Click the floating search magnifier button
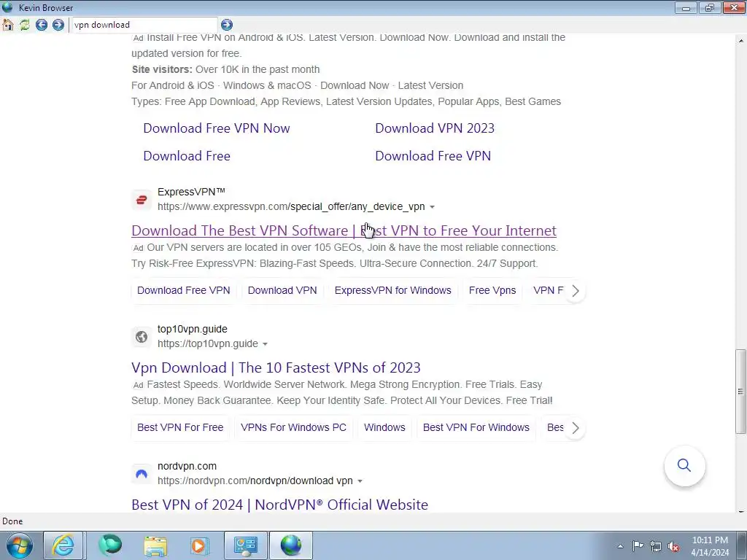The height and width of the screenshot is (560, 747). (684, 465)
